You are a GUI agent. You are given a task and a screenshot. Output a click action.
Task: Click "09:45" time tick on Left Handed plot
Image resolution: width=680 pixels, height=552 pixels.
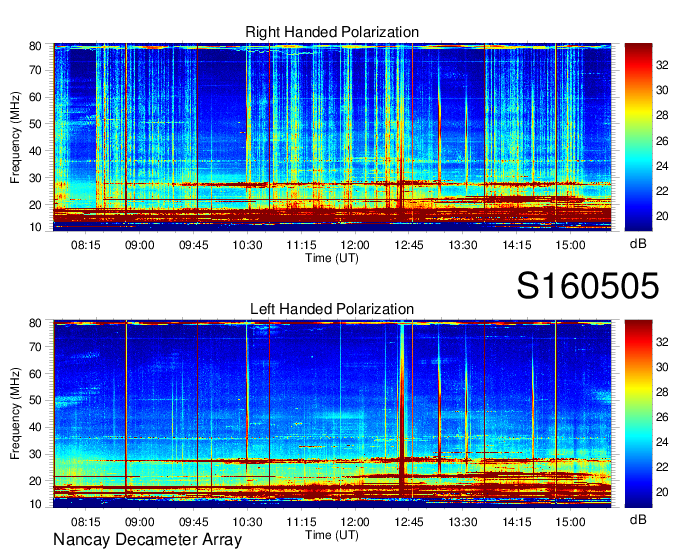tap(193, 522)
